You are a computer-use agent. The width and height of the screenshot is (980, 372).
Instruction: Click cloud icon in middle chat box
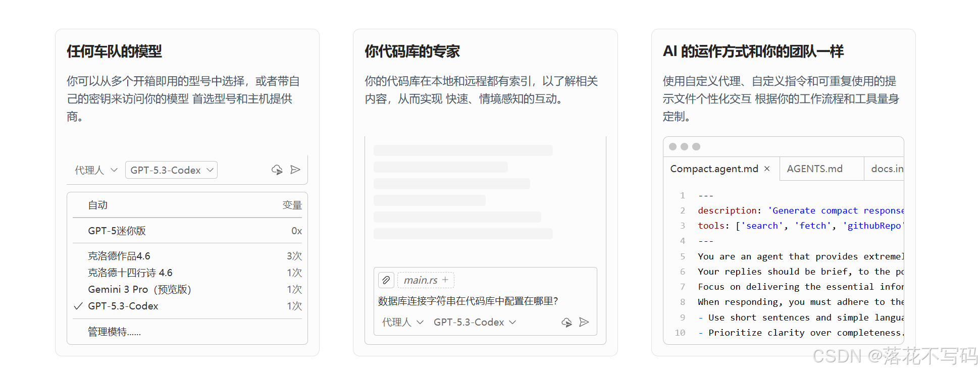(x=566, y=323)
